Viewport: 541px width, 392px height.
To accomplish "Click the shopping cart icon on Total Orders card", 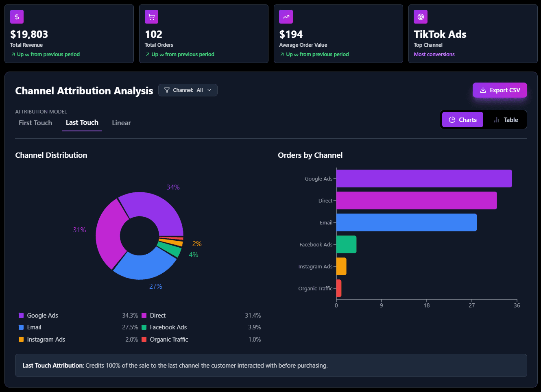I will coord(151,17).
